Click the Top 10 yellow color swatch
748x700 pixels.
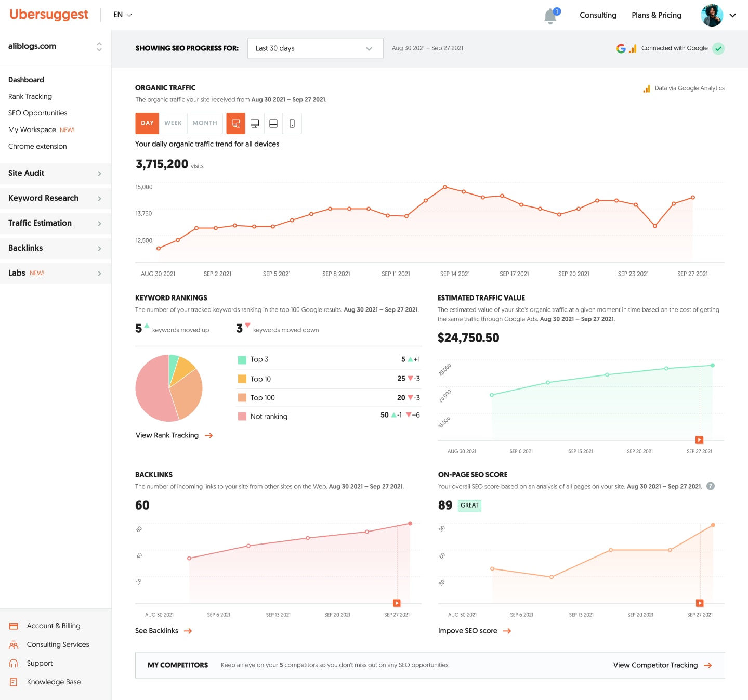point(242,379)
